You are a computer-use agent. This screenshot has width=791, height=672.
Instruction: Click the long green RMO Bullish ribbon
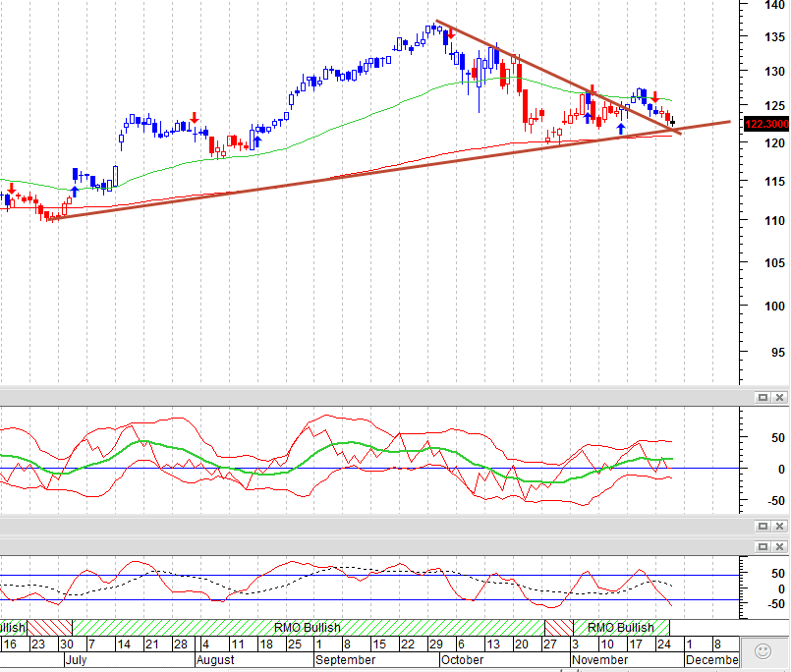[x=309, y=628]
